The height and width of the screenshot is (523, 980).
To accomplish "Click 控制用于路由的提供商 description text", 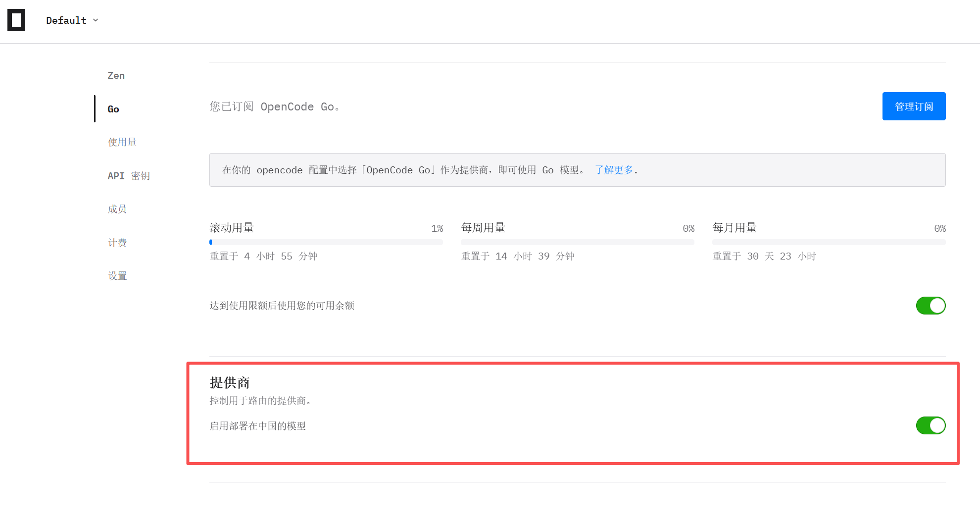I will pos(260,401).
